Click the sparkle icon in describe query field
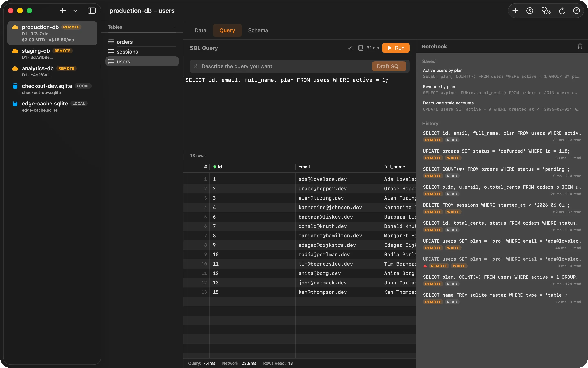The width and height of the screenshot is (588, 368). (x=196, y=66)
